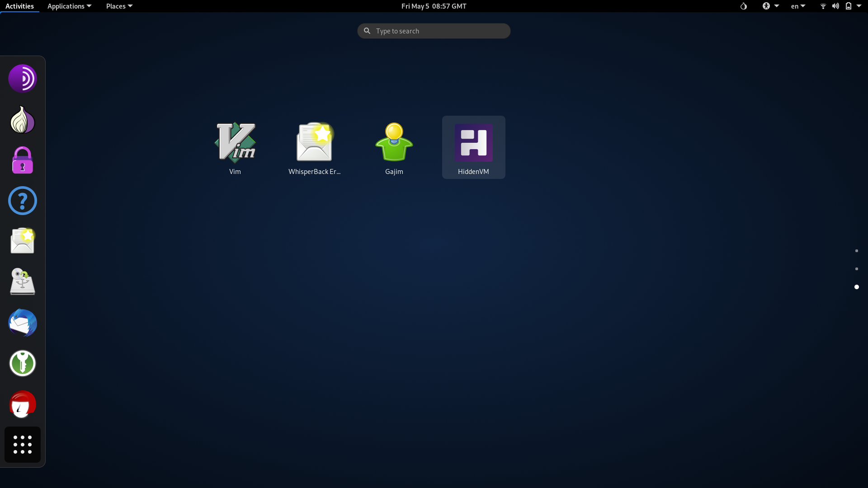868x488 pixels.
Task: Click the Type to search field
Action: 434,31
